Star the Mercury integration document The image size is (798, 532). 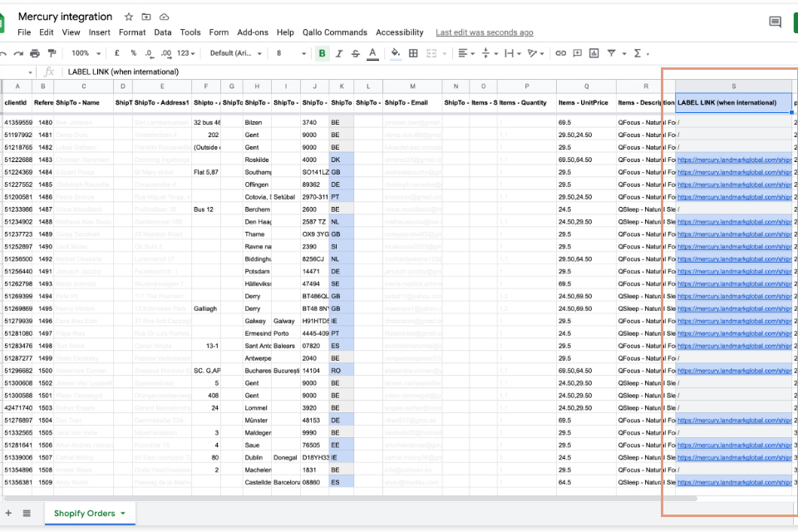tap(129, 17)
